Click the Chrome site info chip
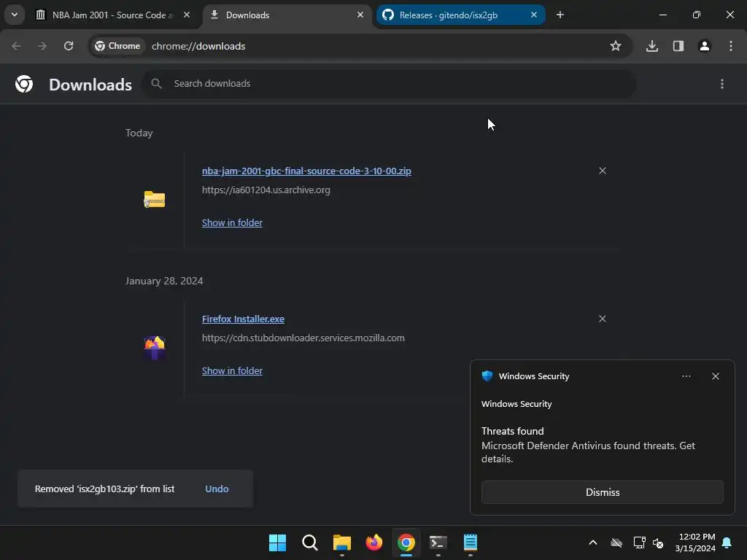Image resolution: width=747 pixels, height=560 pixels. click(x=117, y=46)
